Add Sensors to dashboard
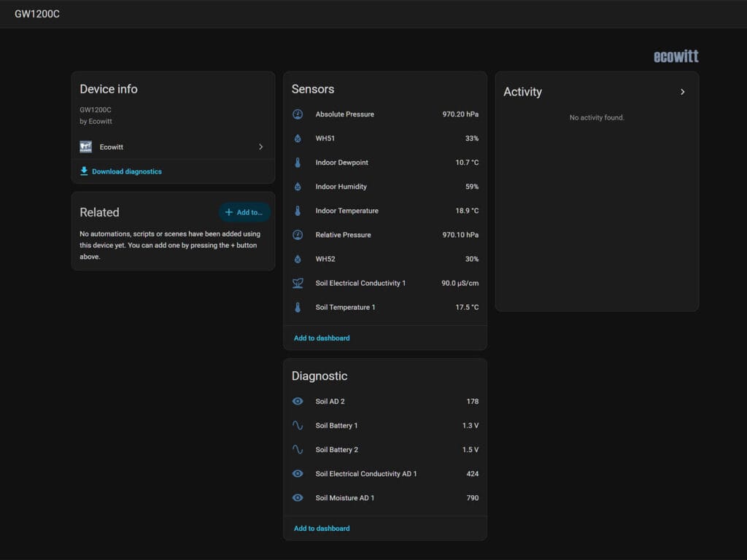This screenshot has width=747, height=560. click(x=322, y=338)
